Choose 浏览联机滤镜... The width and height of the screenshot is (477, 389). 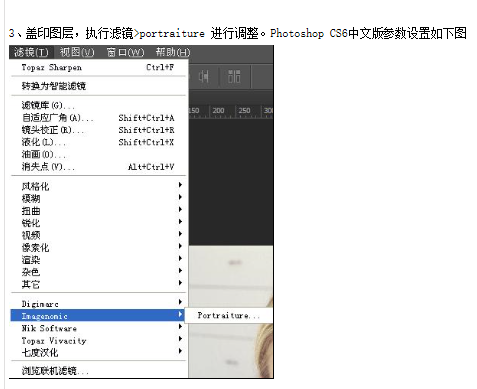(x=98, y=370)
